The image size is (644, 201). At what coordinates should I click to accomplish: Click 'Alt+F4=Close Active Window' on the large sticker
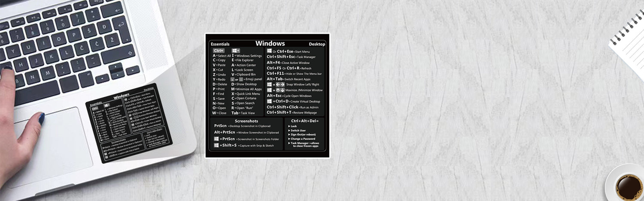click(x=288, y=63)
